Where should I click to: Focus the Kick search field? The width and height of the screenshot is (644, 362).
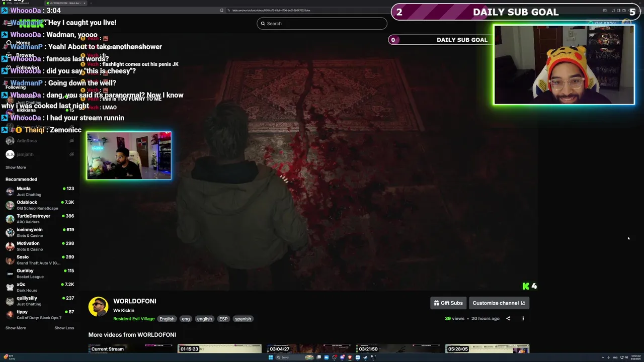tap(322, 23)
